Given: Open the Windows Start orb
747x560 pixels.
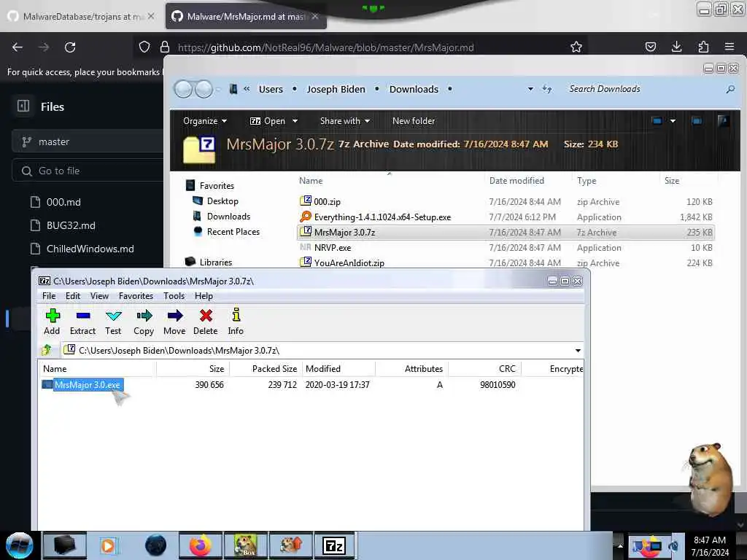Looking at the screenshot, I should click(x=19, y=545).
